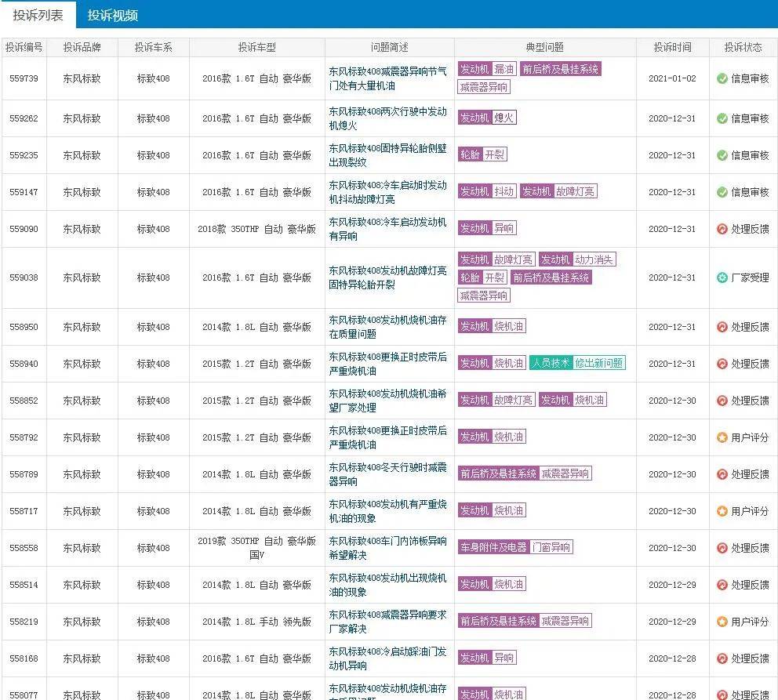Viewport: 778px width, 700px height.
Task: Click complaint number 558558
Action: point(24,548)
